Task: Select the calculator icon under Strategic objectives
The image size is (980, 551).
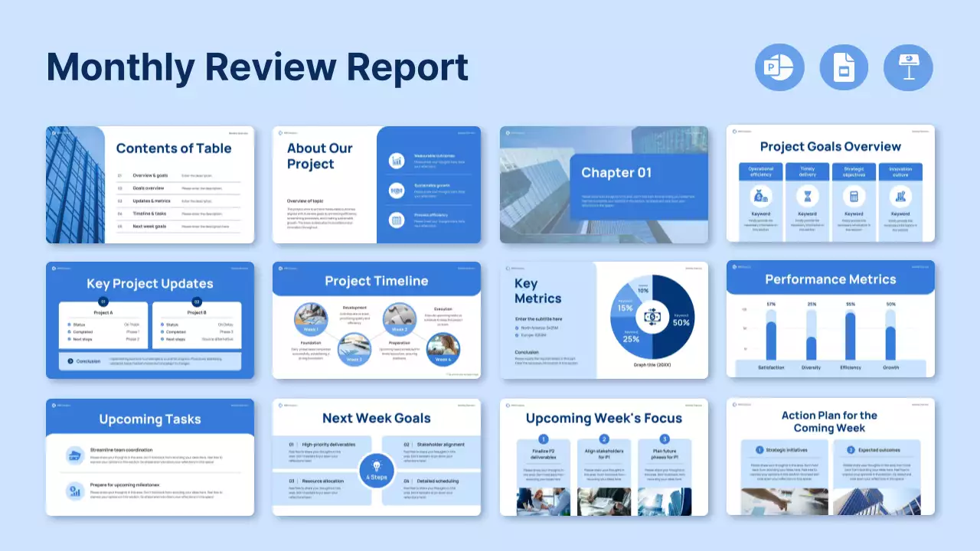Action: [854, 196]
